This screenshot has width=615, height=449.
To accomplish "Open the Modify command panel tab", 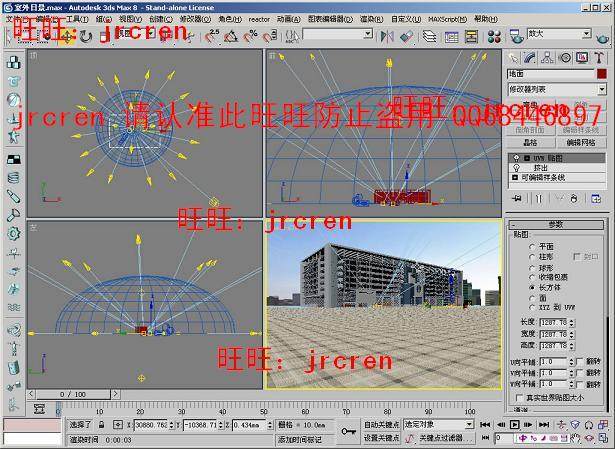I will tap(529, 58).
